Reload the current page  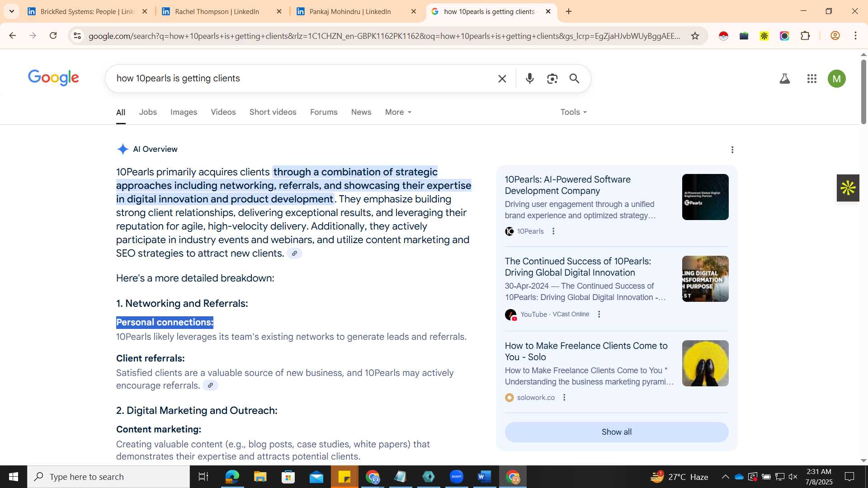point(53,36)
